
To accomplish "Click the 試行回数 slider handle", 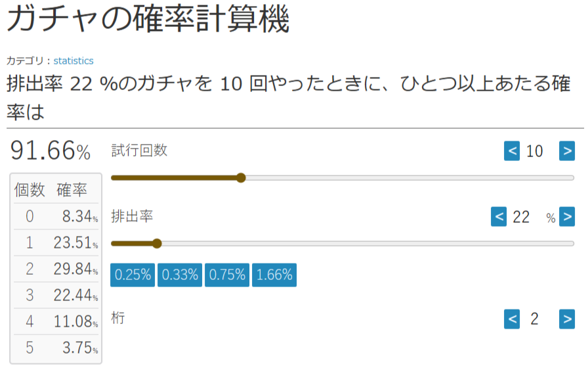I will 241,177.
